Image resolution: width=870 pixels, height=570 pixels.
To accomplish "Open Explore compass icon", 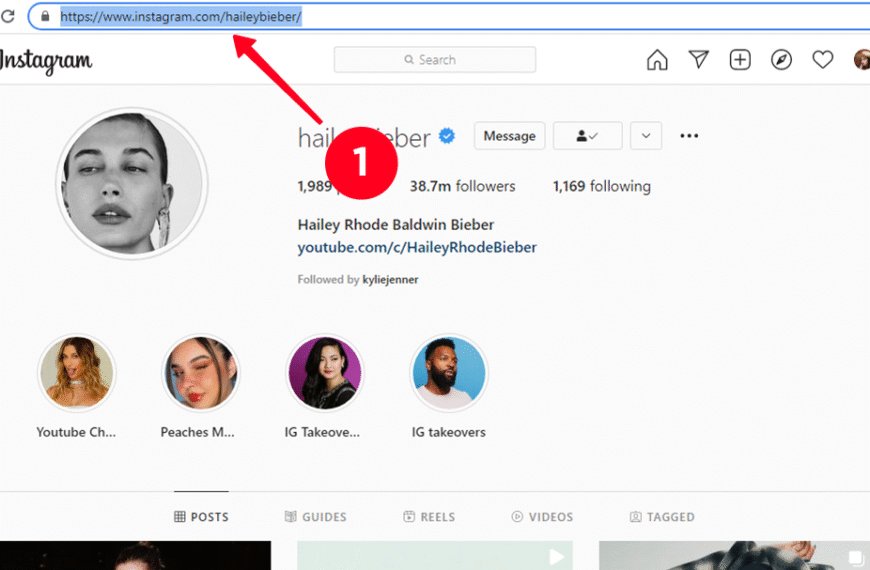I will 781,59.
